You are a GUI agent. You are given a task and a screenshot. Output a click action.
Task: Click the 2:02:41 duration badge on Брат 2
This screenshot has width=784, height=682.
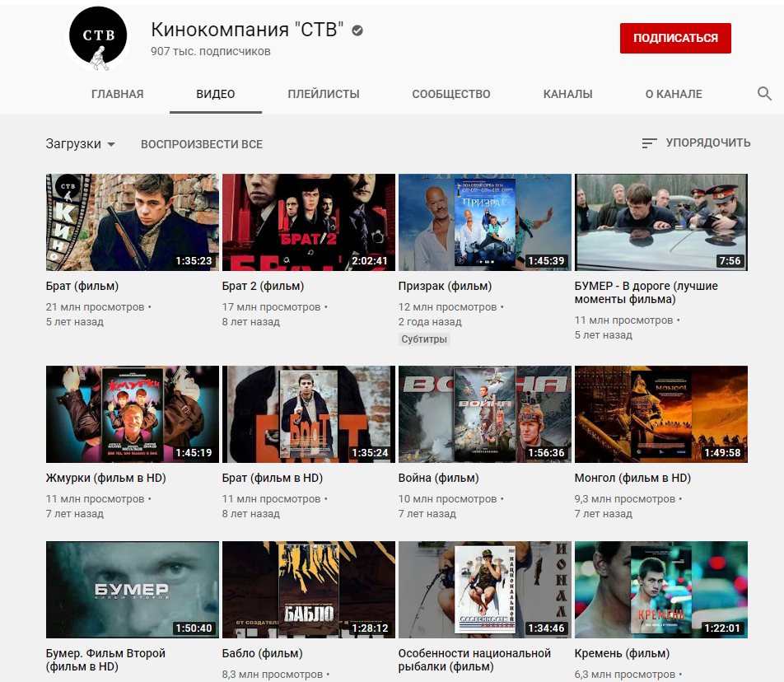(370, 261)
